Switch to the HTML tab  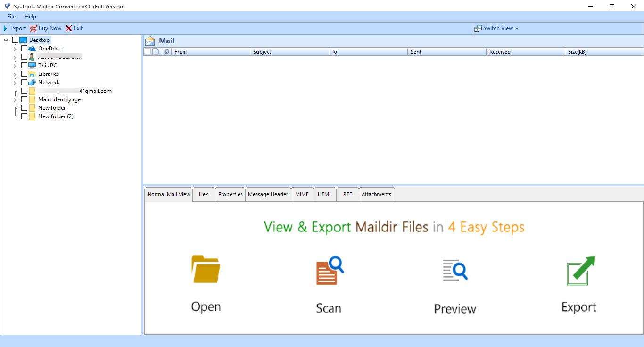(x=325, y=194)
